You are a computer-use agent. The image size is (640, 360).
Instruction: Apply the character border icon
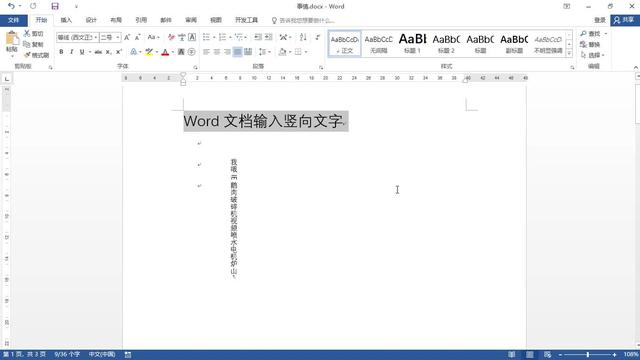pos(192,37)
